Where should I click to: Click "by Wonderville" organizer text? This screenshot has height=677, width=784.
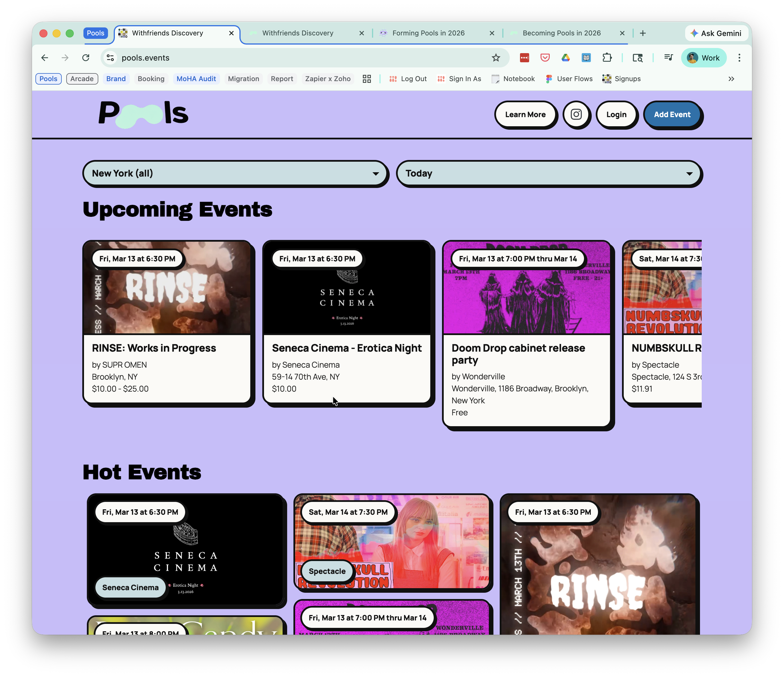coord(478,376)
